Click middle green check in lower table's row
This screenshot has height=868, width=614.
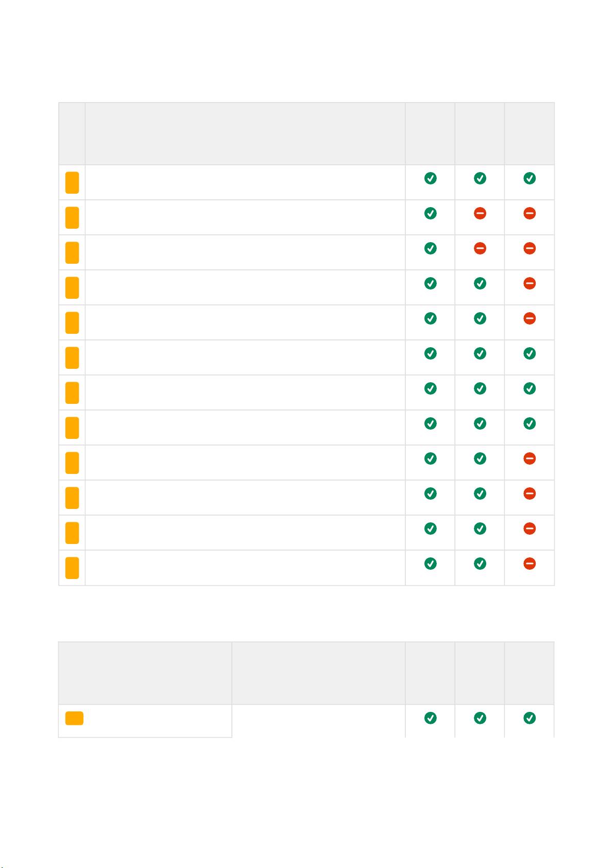tap(480, 718)
